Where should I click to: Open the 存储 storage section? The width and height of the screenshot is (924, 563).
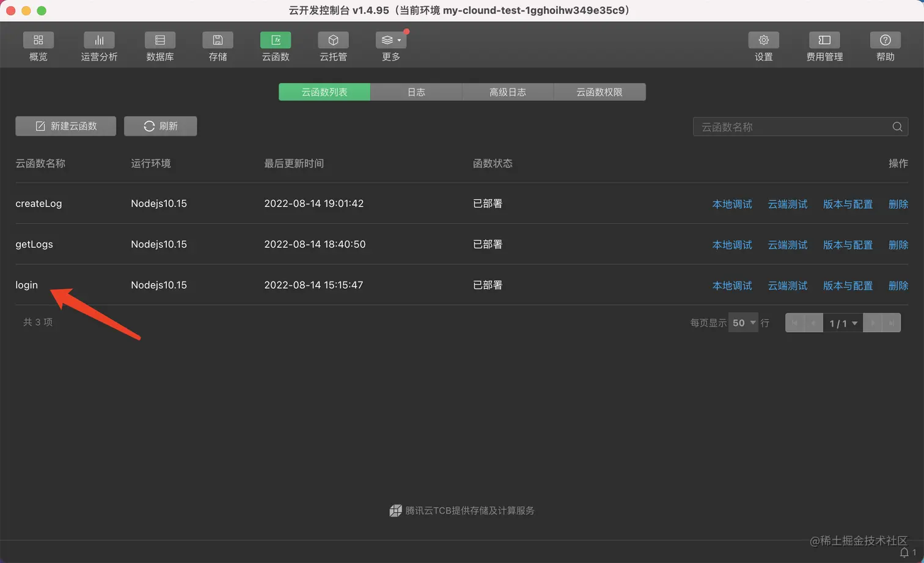(218, 46)
